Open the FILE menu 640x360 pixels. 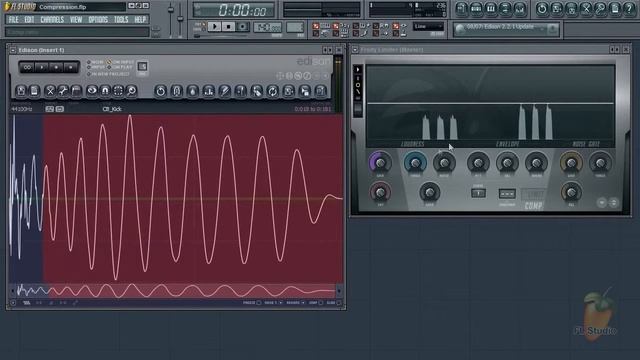[x=13, y=20]
